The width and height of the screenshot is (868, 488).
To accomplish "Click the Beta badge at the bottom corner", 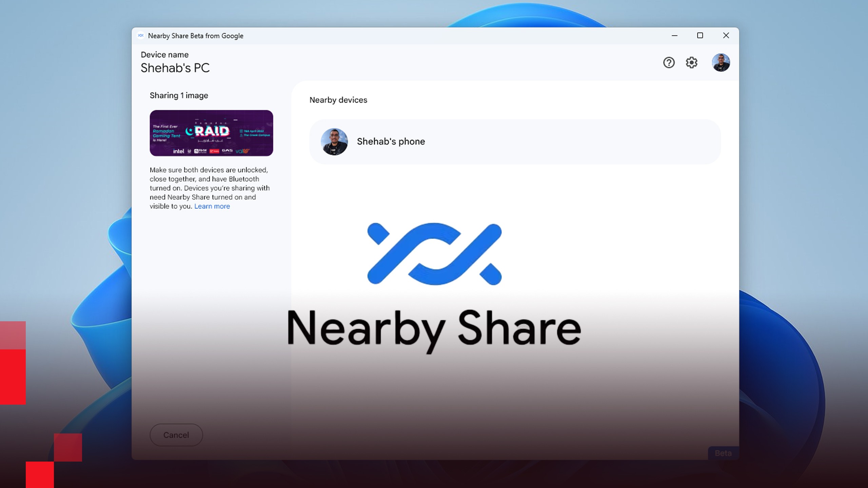I will (723, 453).
